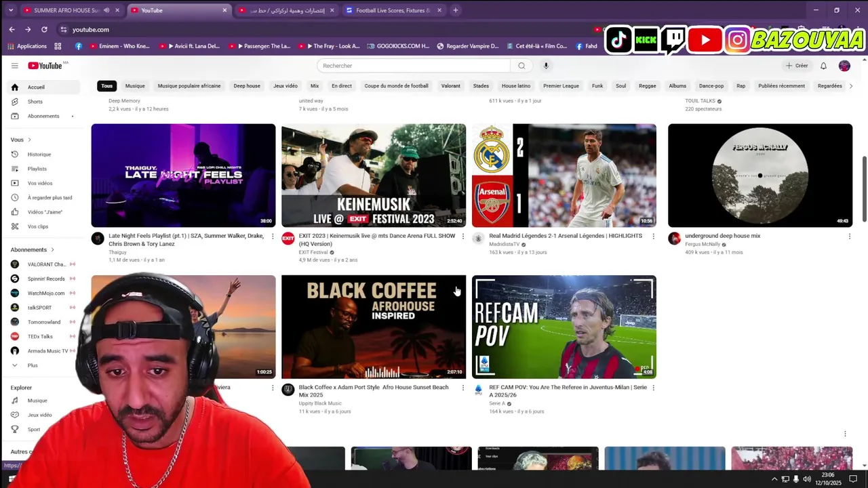868x488 pixels.
Task: Start voice search with microphone icon
Action: coord(546,66)
